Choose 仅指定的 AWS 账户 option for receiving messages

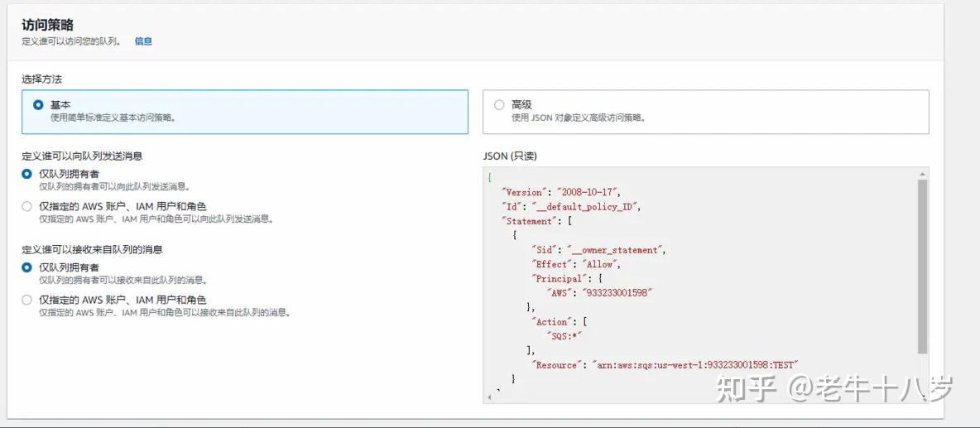point(26,300)
